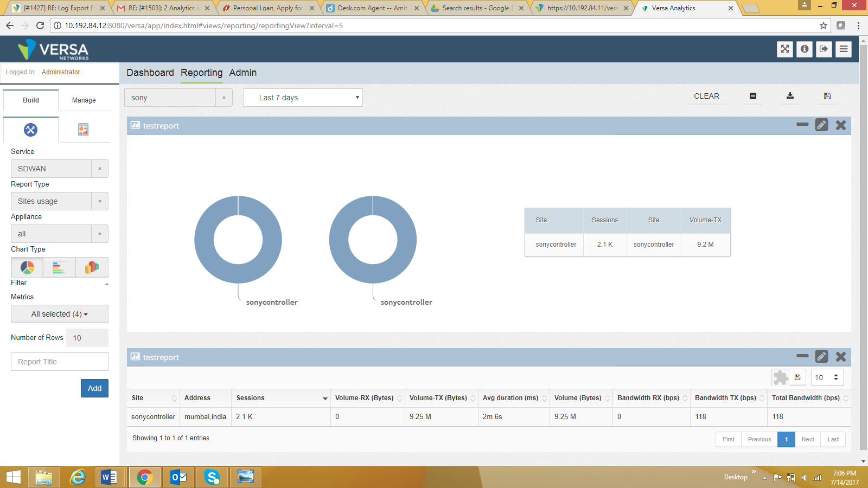Open the info icon in header
Viewport: 868px width, 488px height.
(805, 49)
